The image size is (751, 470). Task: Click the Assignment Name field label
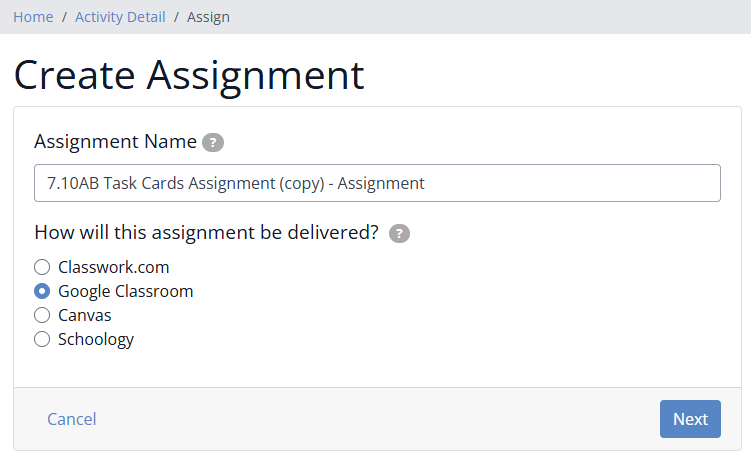click(x=115, y=141)
